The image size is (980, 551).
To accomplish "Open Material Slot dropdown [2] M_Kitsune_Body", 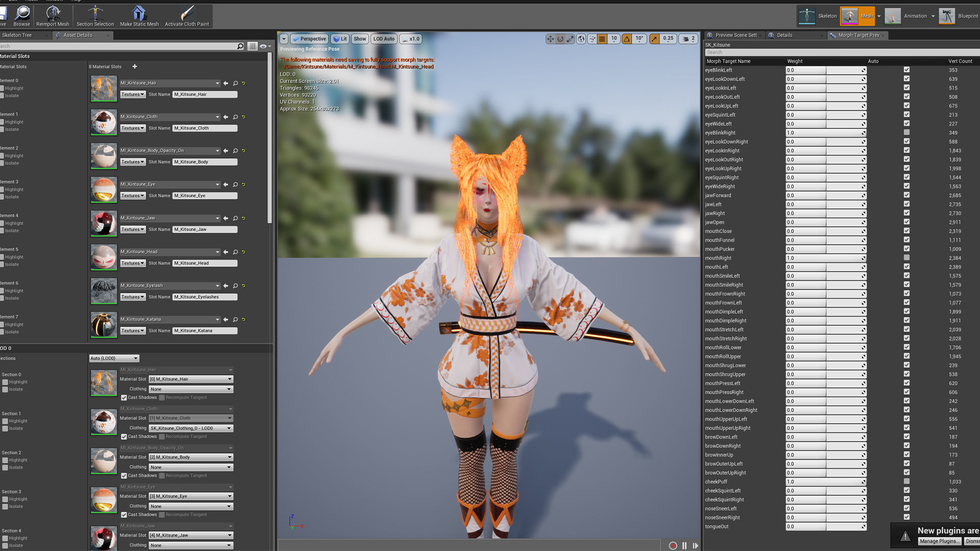I will click(191, 457).
